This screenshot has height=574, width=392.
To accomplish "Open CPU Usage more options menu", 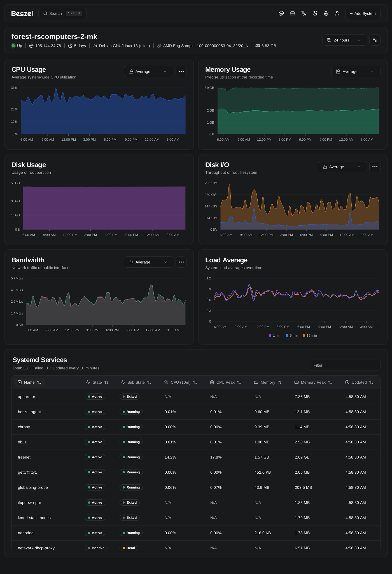I will (x=181, y=71).
